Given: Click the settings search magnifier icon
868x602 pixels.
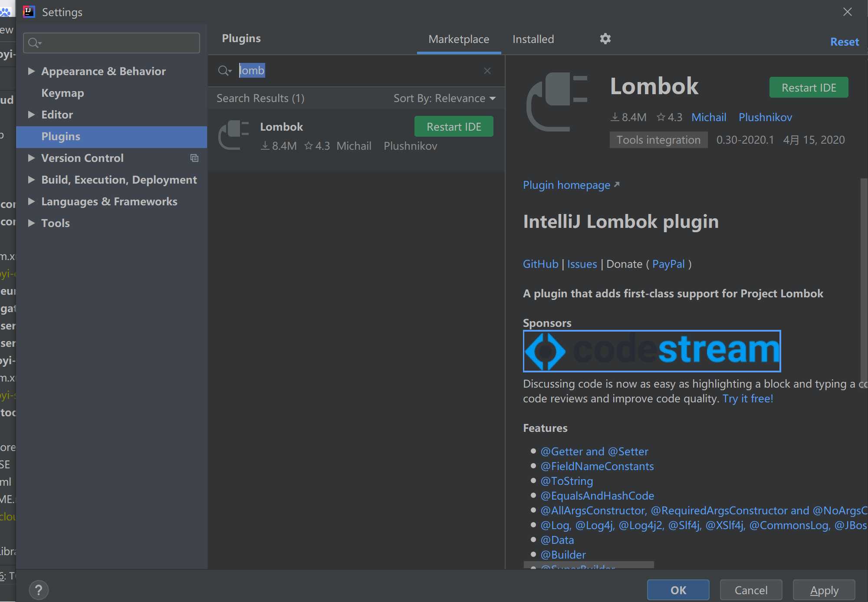Looking at the screenshot, I should pos(34,43).
